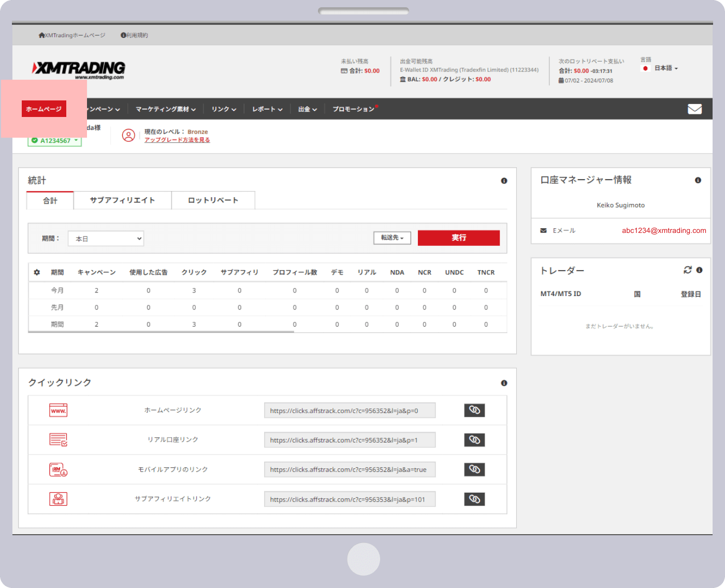Click the NDA column header
Image resolution: width=725 pixels, height=588 pixels.
tap(397, 272)
